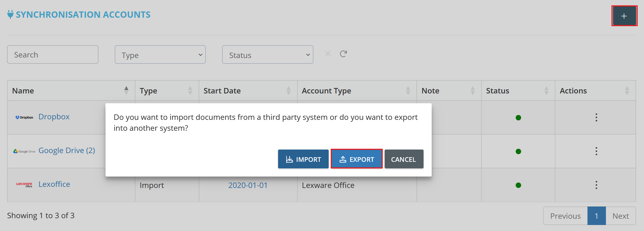Image resolution: width=644 pixels, height=231 pixels.
Task: Click the plug icon beside the page title
Action: 10,14
